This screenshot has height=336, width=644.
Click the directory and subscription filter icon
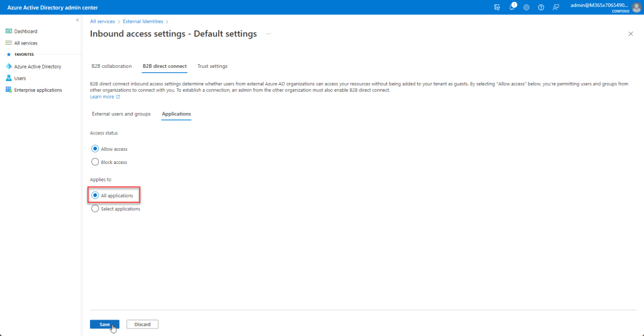[x=497, y=7]
